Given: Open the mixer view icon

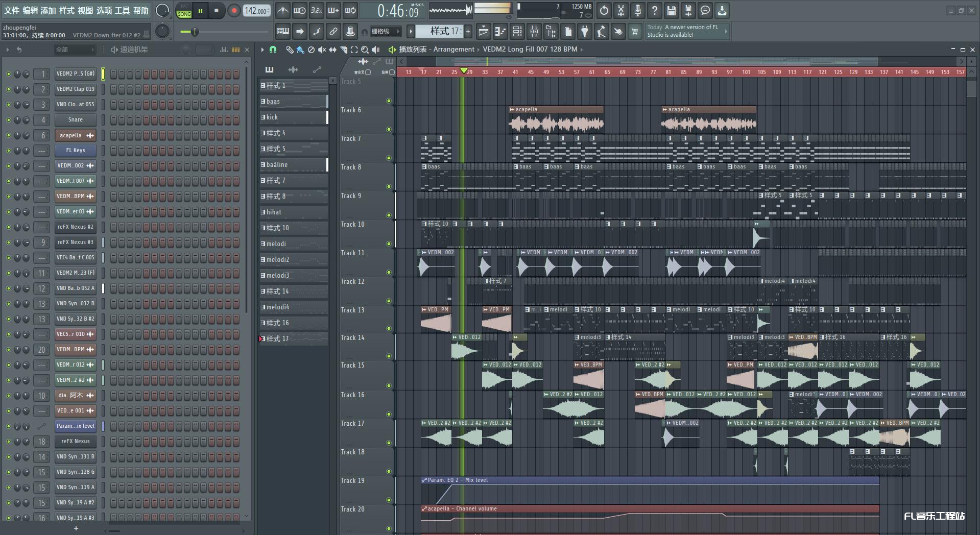Looking at the screenshot, I should (x=534, y=32).
